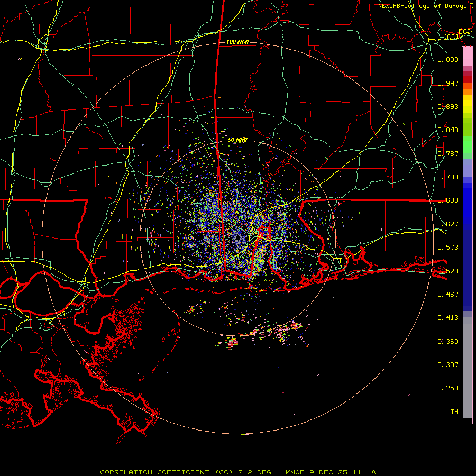Click the 0.307 scale value

pyautogui.click(x=448, y=365)
